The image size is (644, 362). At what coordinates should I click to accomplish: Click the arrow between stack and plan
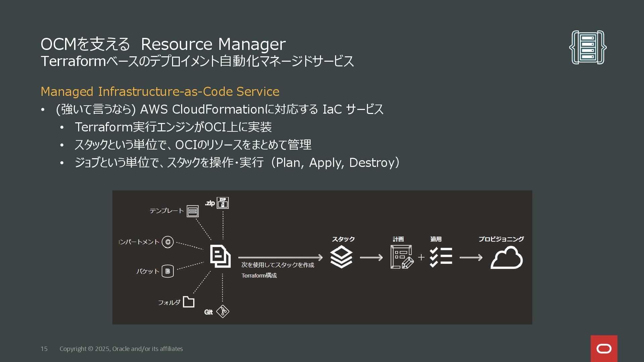(371, 257)
